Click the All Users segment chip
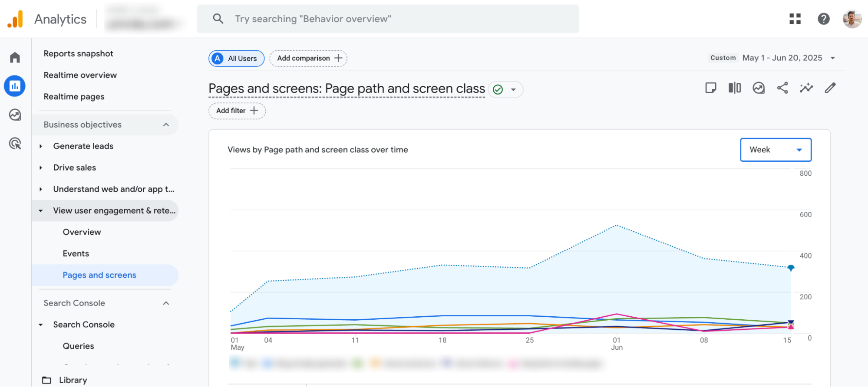This screenshot has height=387, width=868. [236, 59]
